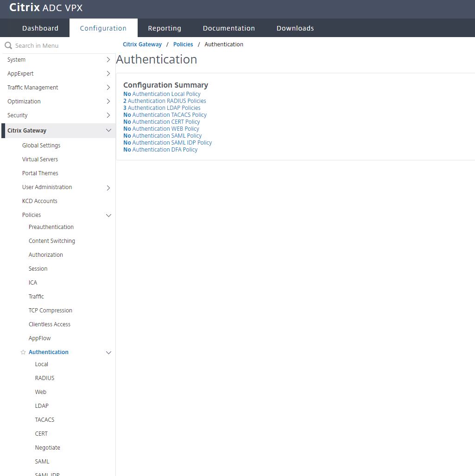The width and height of the screenshot is (475, 476).
Task: Open ICA policies
Action: [33, 283]
